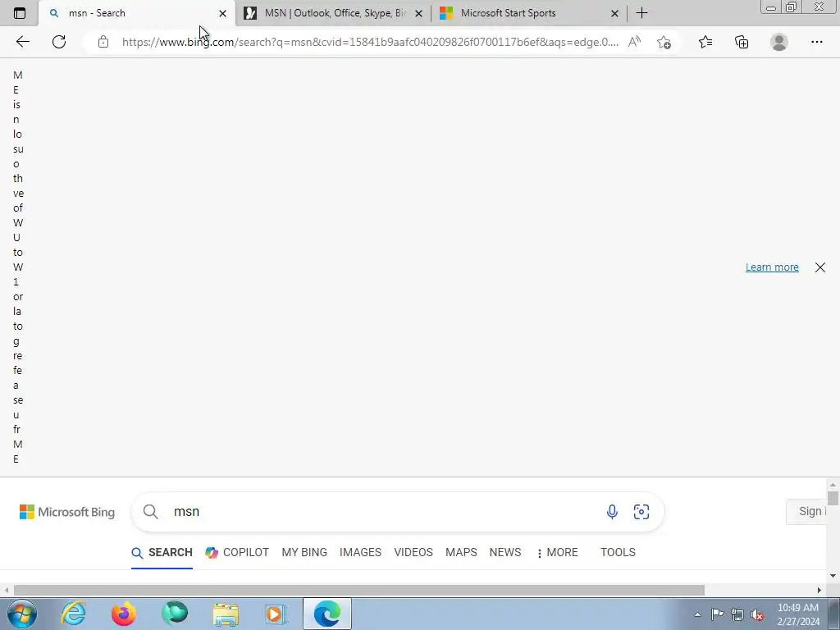
Task: Open the tab actions menu icon
Action: pyautogui.click(x=20, y=13)
